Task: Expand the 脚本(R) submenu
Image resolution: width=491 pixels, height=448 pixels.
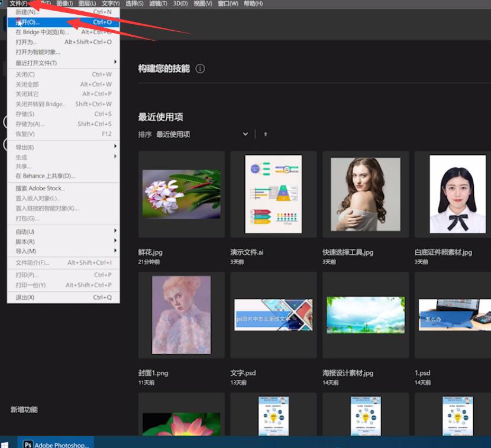Action: [63, 242]
